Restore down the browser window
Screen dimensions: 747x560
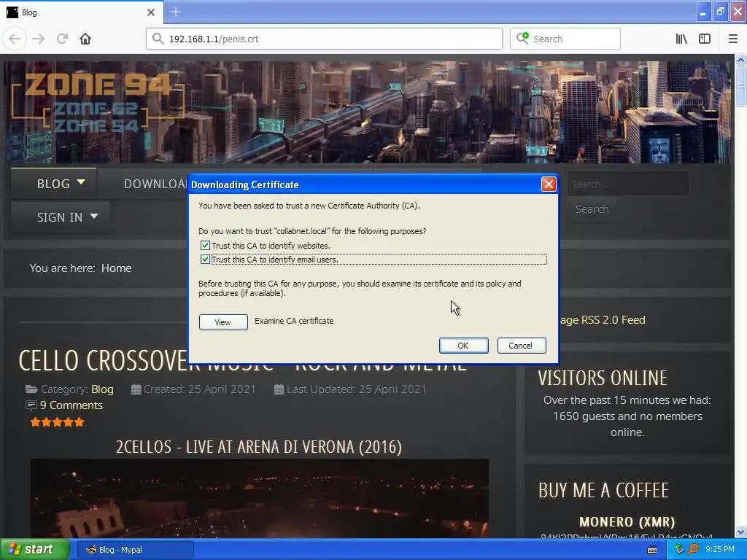[721, 12]
